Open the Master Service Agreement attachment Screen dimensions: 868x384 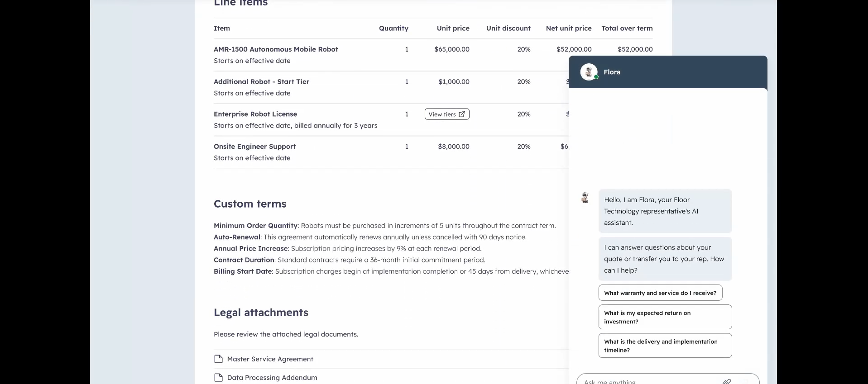click(x=270, y=359)
